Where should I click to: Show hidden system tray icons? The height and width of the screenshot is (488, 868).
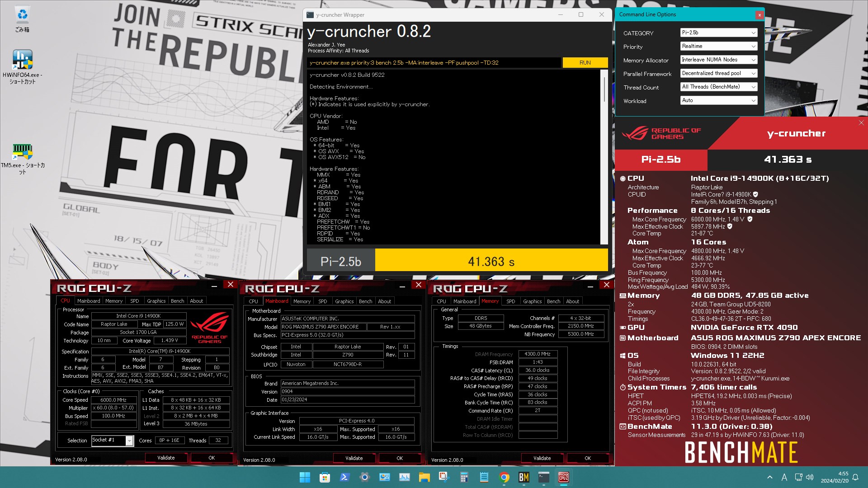pos(769,477)
